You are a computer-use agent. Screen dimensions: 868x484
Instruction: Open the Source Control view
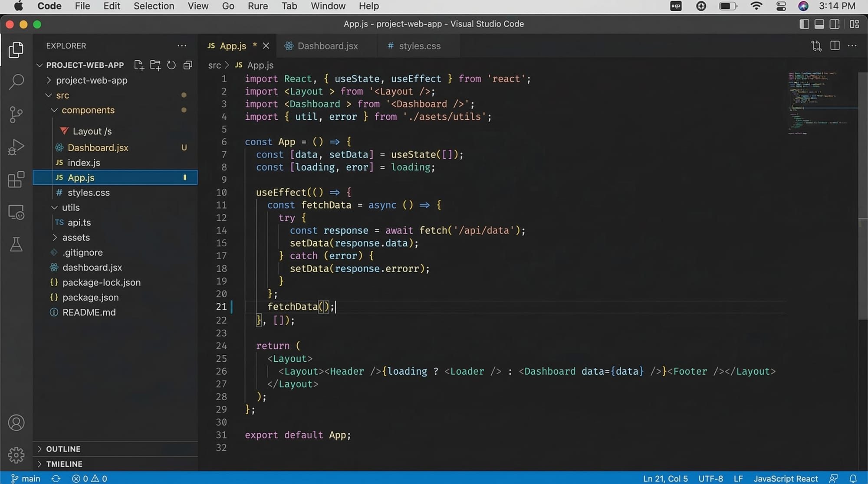[x=16, y=114]
